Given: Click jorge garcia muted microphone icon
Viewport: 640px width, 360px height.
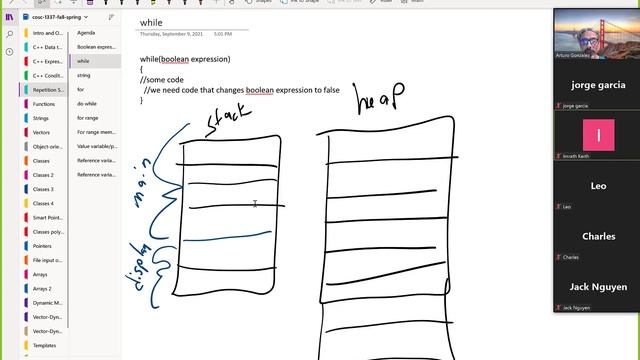Looking at the screenshot, I should coord(558,106).
